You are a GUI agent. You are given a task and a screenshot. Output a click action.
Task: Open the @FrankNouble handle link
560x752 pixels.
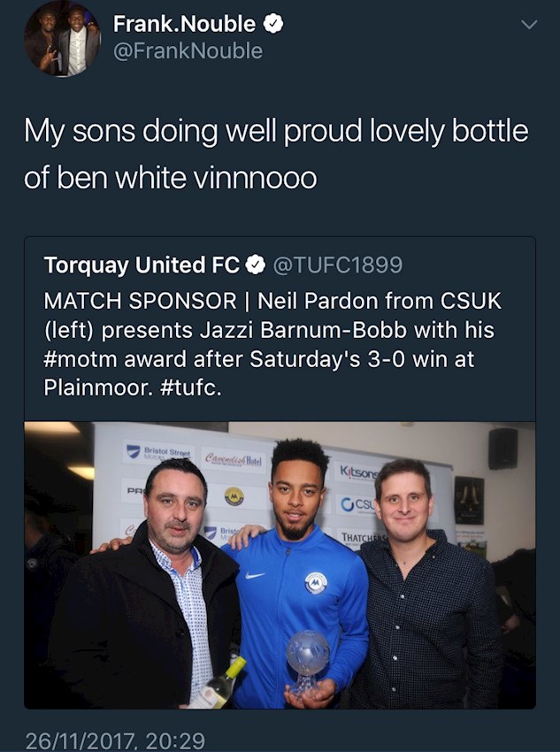pos(188,51)
